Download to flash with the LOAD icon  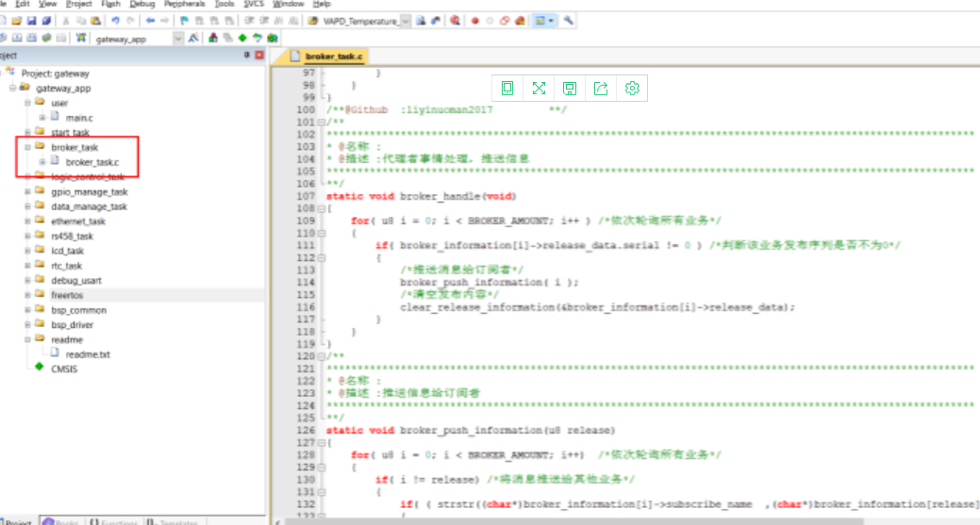81,38
